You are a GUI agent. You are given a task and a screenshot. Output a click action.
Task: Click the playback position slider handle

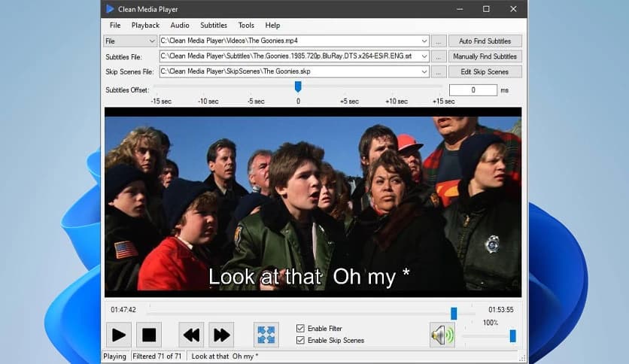point(454,313)
